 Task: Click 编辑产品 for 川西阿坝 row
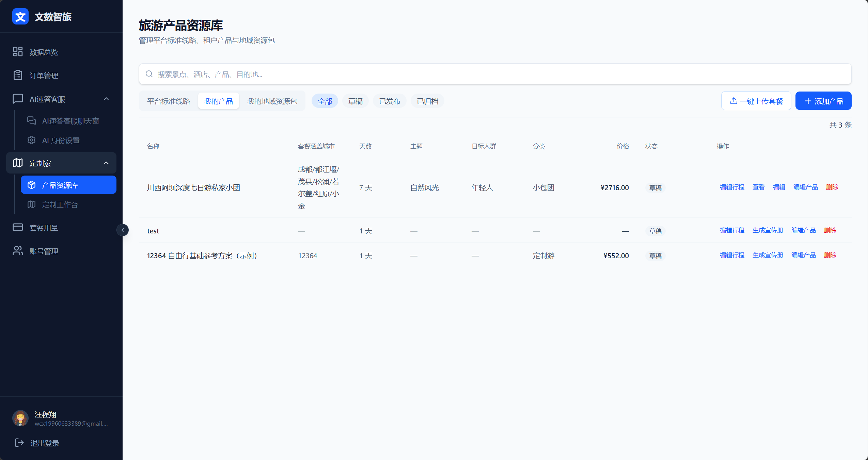coord(806,187)
